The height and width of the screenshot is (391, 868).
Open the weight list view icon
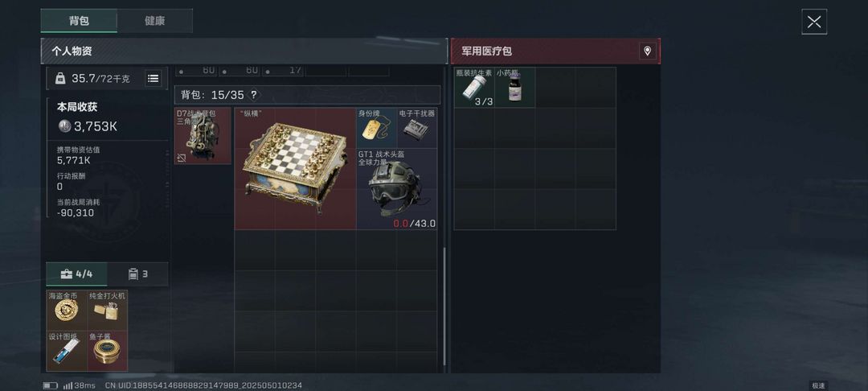coord(154,79)
